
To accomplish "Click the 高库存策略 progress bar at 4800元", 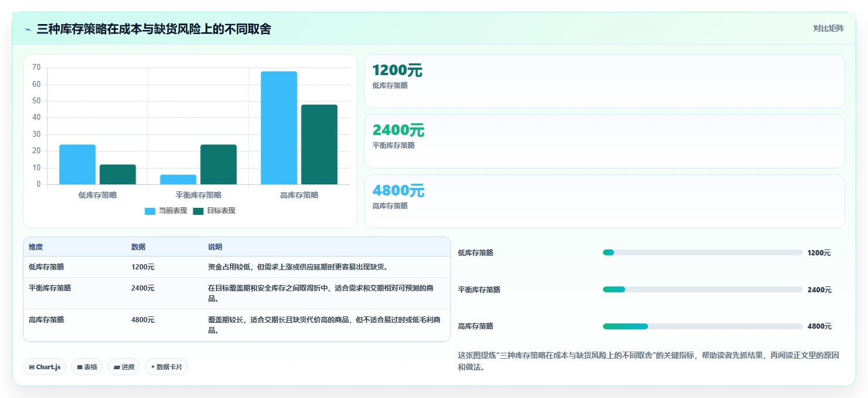I will pos(703,326).
